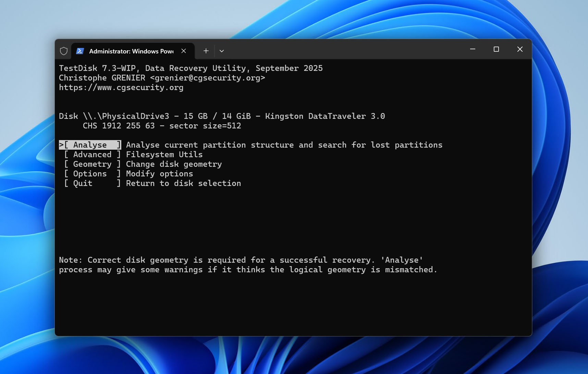Click the grenier@cgsecurity.org email address

[x=207, y=78]
